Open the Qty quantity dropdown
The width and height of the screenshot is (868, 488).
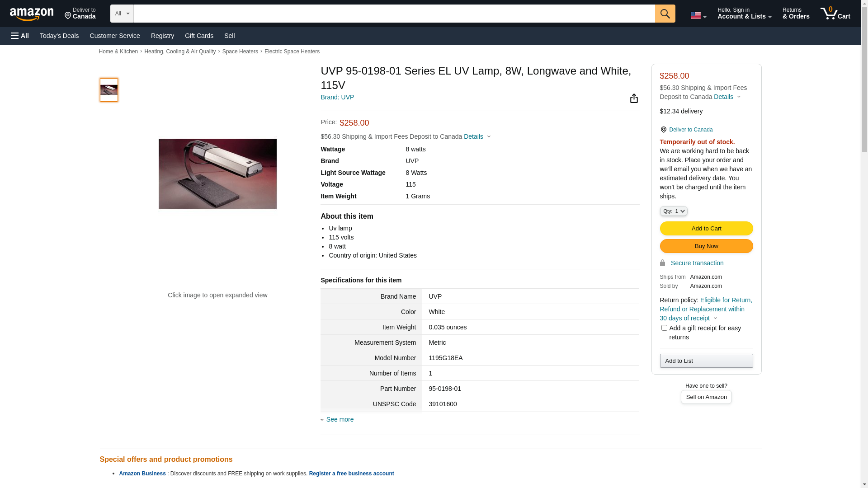tap(674, 211)
